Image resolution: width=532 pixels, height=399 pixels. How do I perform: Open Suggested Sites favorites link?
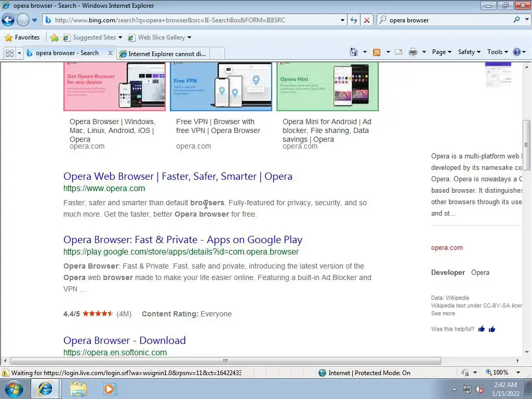click(x=92, y=37)
